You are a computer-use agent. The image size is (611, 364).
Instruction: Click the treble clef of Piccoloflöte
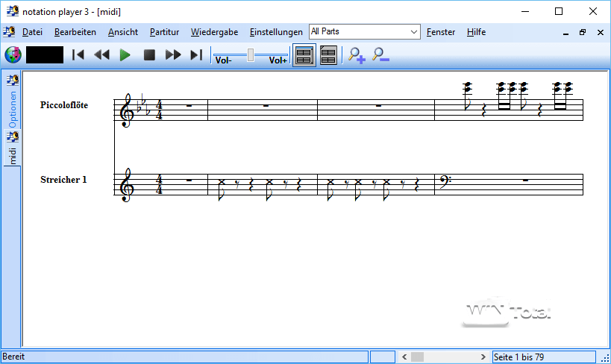(127, 110)
